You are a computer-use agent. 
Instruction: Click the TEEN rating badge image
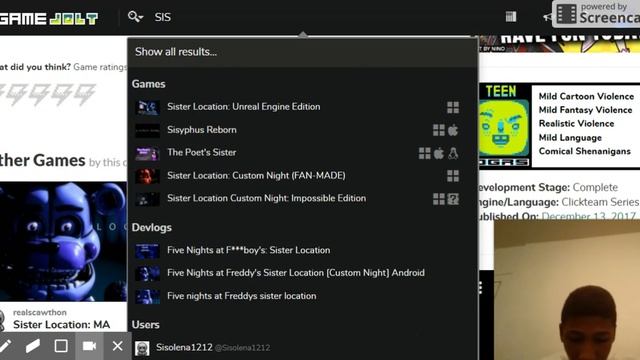(504, 125)
